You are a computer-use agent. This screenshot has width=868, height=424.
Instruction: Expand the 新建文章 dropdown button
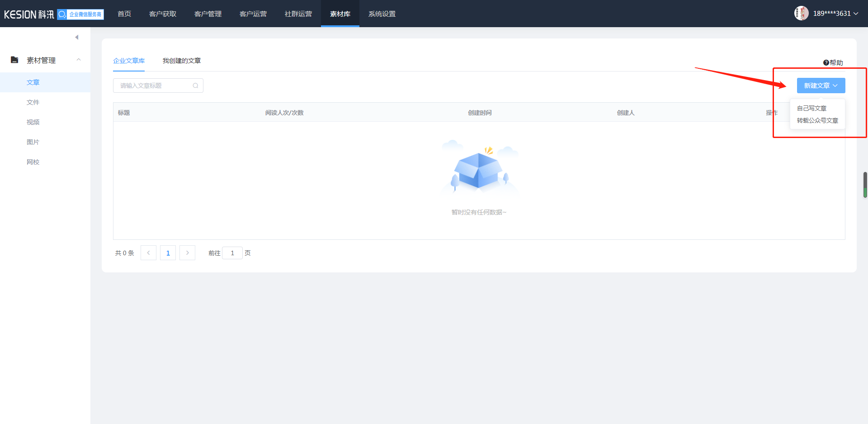pyautogui.click(x=821, y=86)
